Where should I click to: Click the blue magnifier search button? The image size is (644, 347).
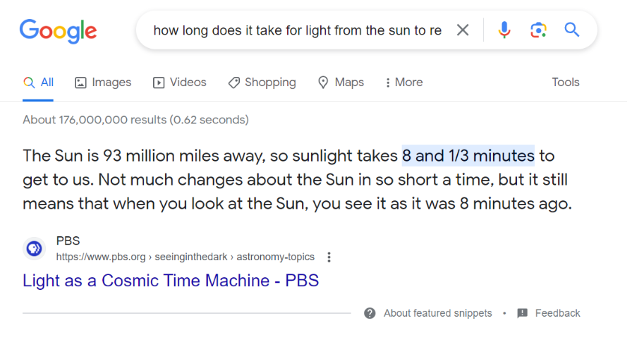pyautogui.click(x=572, y=30)
